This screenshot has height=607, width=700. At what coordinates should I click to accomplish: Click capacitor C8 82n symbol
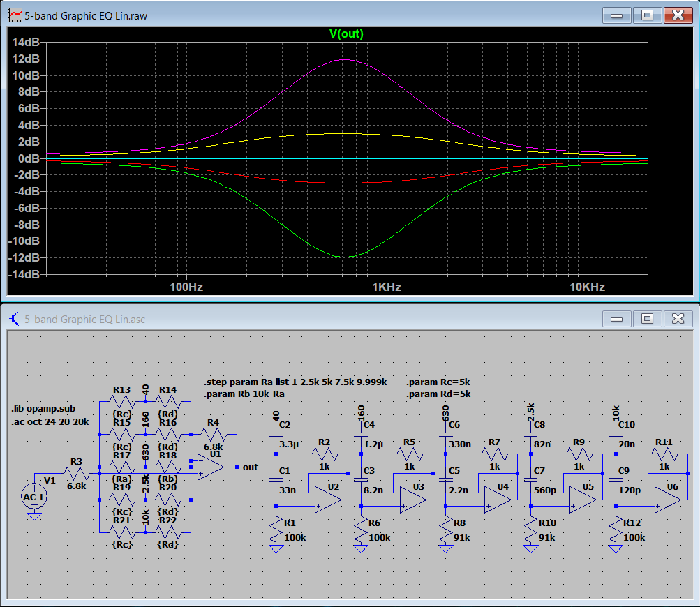pos(530,434)
